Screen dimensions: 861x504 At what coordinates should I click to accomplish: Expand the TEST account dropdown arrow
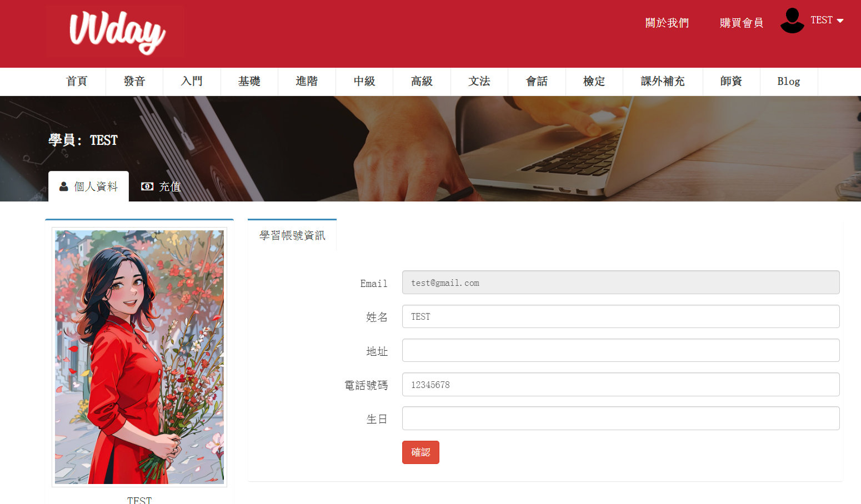(840, 21)
